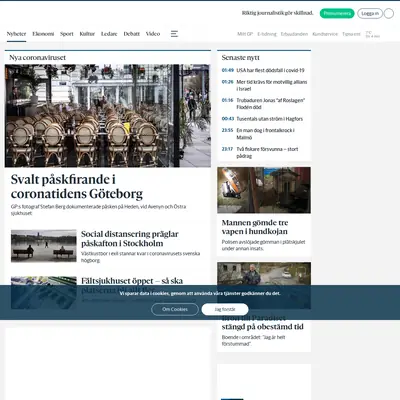This screenshot has height=400, width=400.
Task: Click quote text Boende i området
Action: (253, 340)
